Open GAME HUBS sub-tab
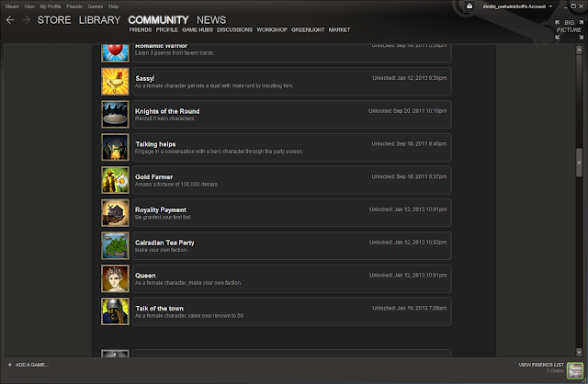 pos(198,29)
